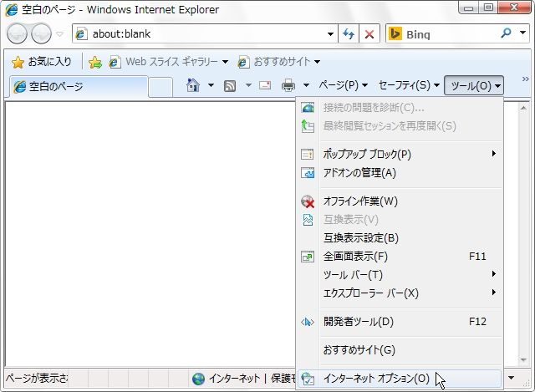Screen dimensions: 535x392
Task: Open エクスプローラー バー(X) submenu
Action: click(400, 293)
